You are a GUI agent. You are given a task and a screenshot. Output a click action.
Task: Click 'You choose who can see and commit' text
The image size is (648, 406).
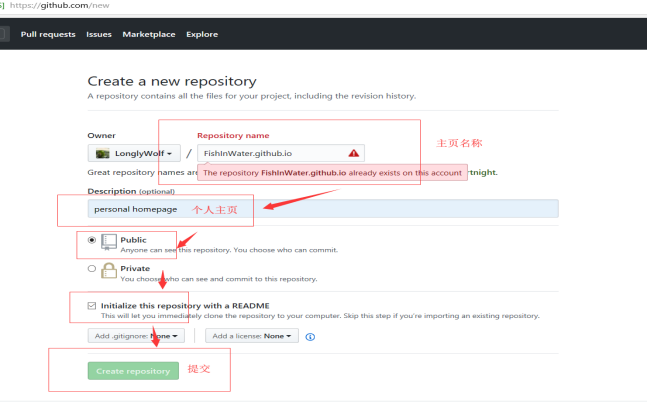[219, 279]
